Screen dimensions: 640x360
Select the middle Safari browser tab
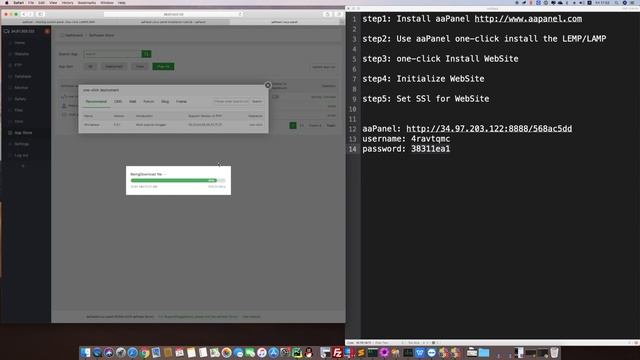pos(173,22)
